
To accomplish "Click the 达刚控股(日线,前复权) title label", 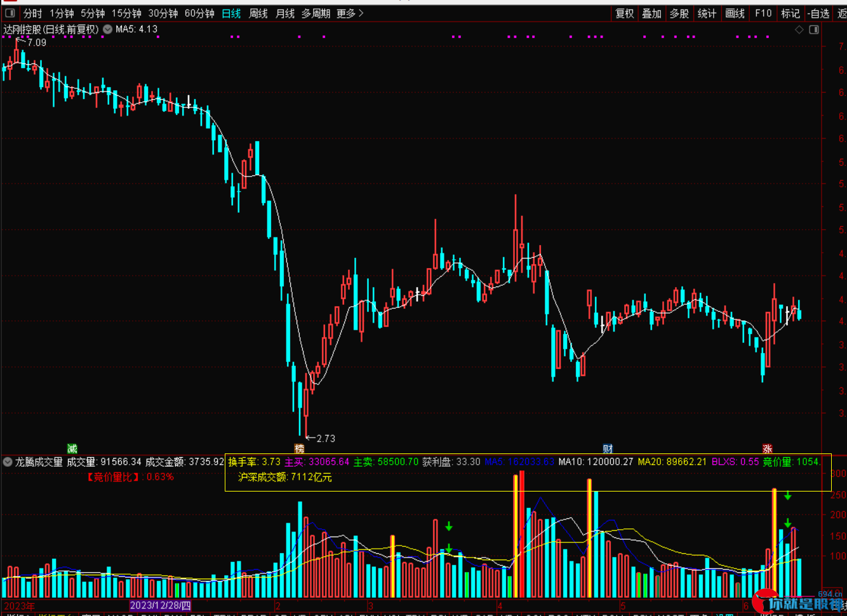I will 51,29.
